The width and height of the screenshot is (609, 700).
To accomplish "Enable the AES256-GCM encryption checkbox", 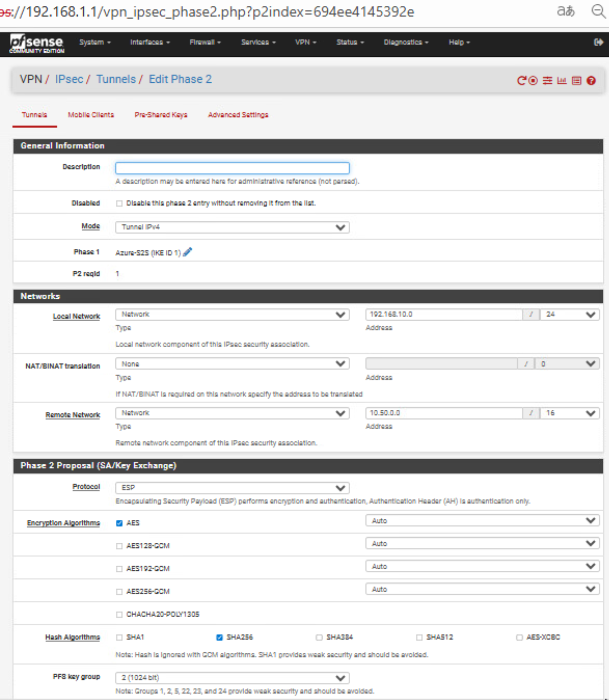I will point(119,591).
